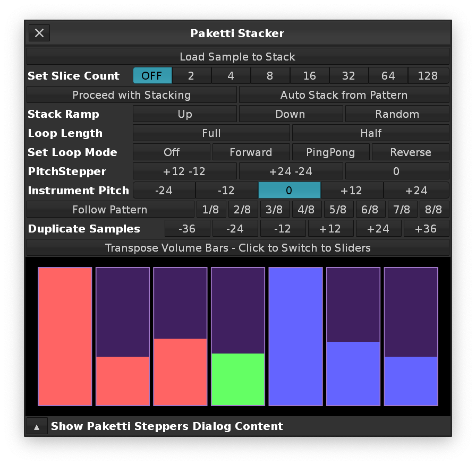Switch Transpose Volume Bars to sliders

tap(237, 248)
